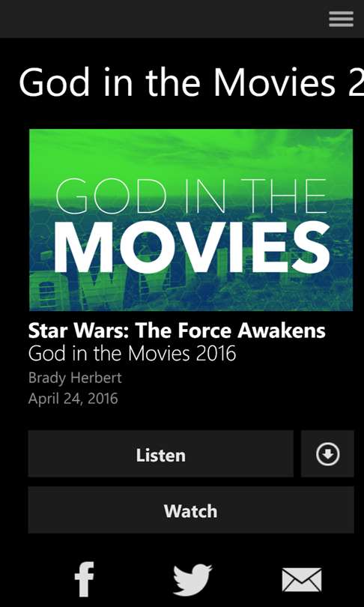Share on Facebook
The width and height of the screenshot is (364, 607).
[84, 579]
